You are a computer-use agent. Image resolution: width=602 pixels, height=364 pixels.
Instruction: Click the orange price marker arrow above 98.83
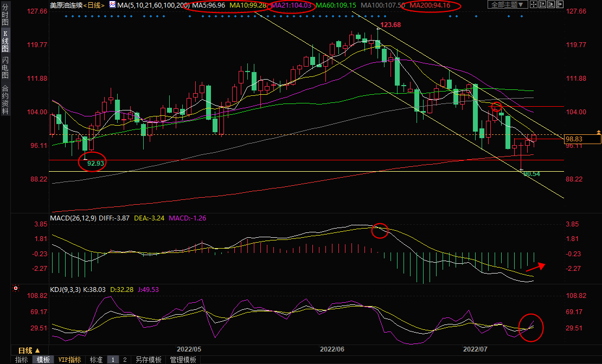click(598, 132)
